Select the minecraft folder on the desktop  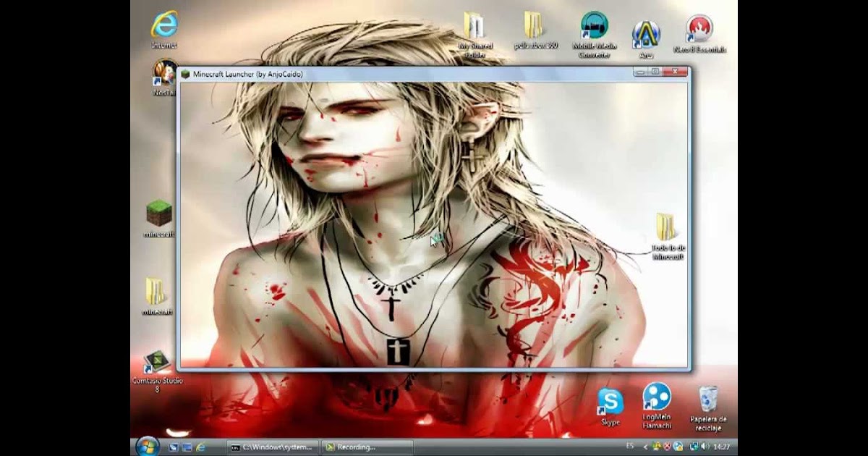(157, 296)
